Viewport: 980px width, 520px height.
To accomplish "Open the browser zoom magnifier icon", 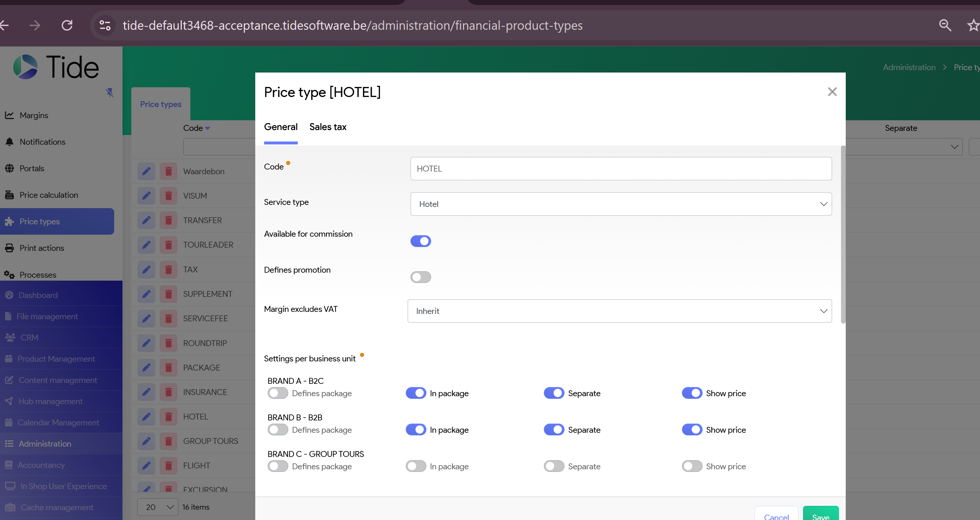I will pyautogui.click(x=945, y=25).
